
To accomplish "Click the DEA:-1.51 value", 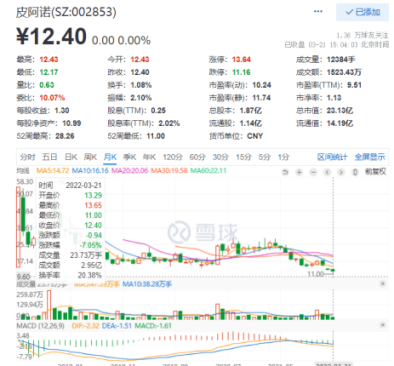I will click(x=117, y=326).
